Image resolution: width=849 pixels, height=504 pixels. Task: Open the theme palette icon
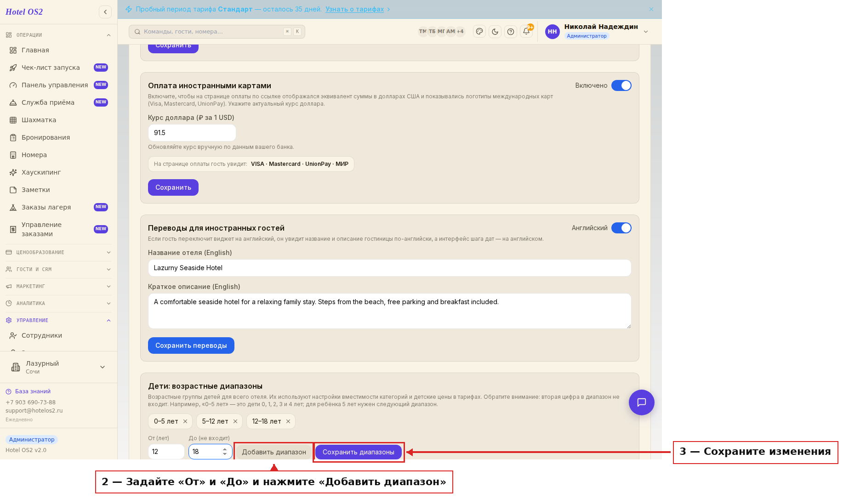479,32
